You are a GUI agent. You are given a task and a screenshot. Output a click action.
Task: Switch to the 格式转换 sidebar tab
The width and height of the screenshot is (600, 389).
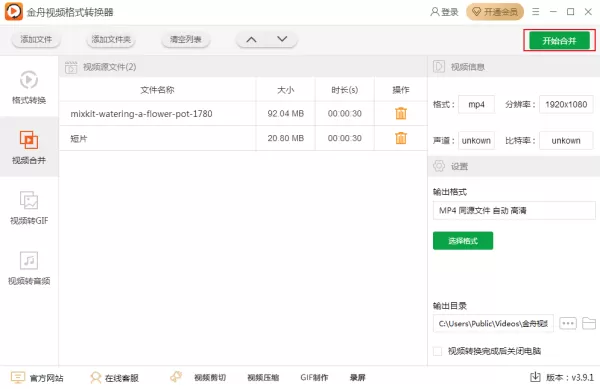29,87
